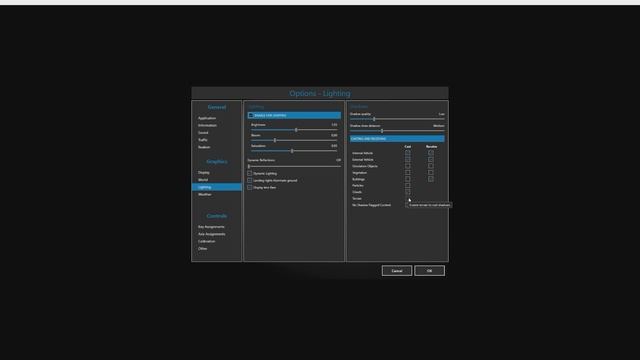Adjust the Brightness slider handle
The width and height of the screenshot is (640, 360).
pos(296,130)
